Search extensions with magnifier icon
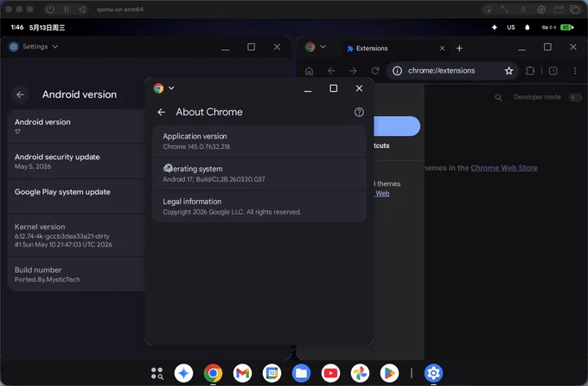Viewport: 588px width, 386px height. pos(498,98)
